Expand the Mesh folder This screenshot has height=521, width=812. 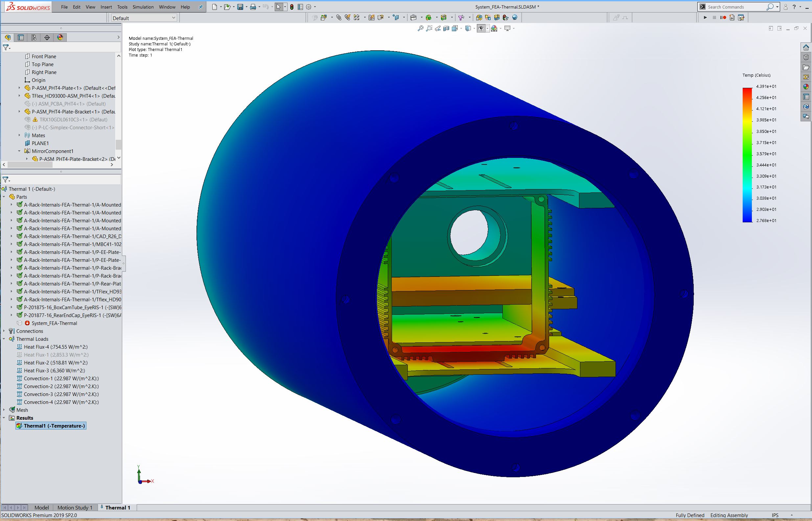(x=4, y=410)
